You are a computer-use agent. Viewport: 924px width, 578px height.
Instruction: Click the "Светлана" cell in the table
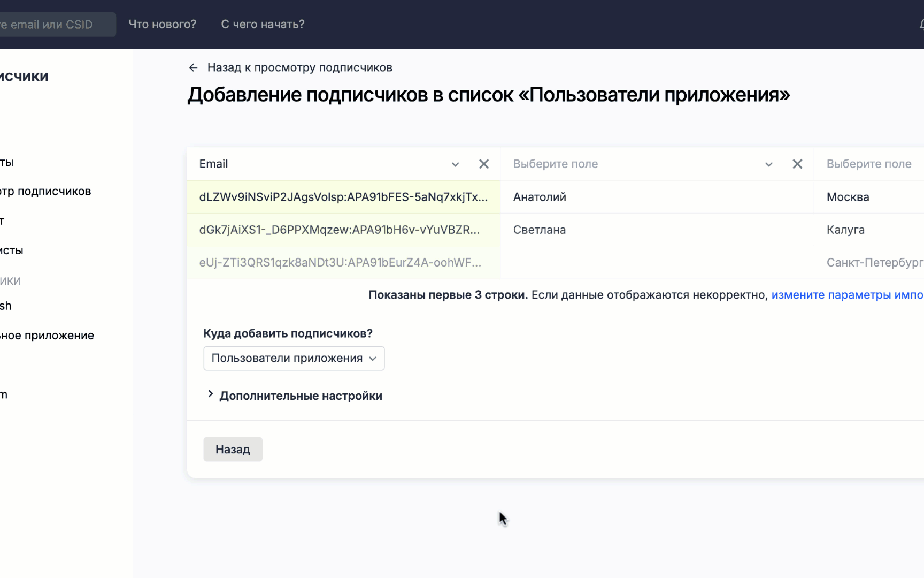[539, 230]
